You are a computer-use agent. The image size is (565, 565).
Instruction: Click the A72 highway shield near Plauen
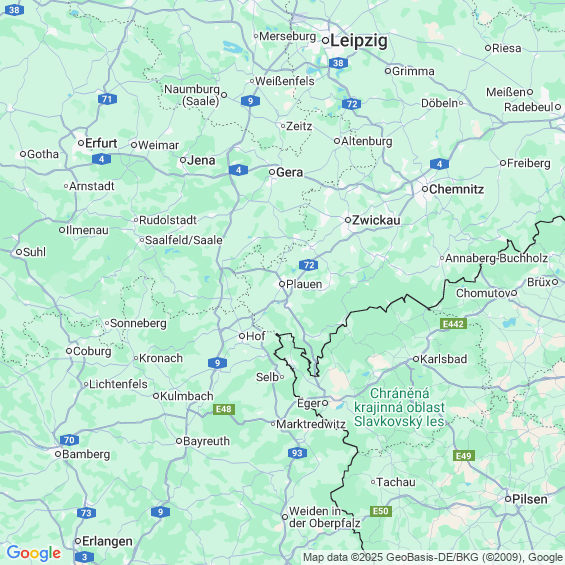click(x=309, y=265)
